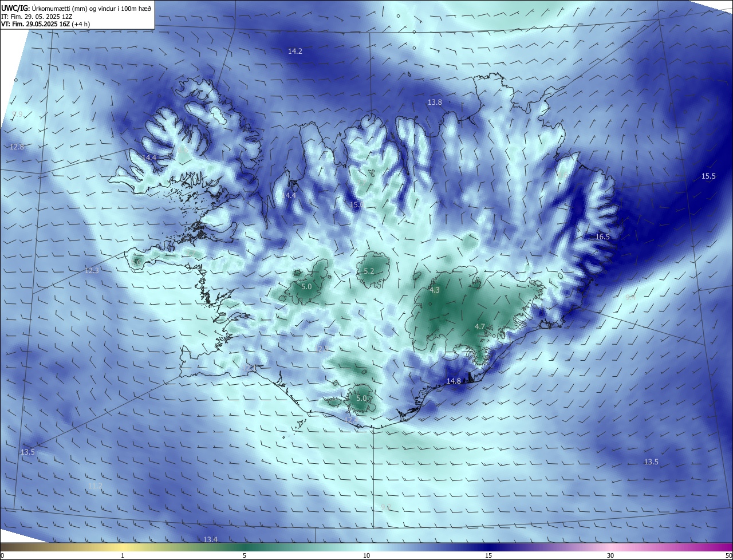Click the 0 tick label on the color scale
The width and height of the screenshot is (733, 560).
click(x=2, y=555)
